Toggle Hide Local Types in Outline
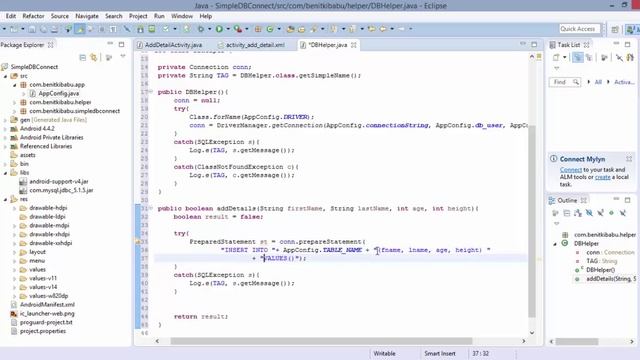Image resolution: width=640 pixels, height=360 pixels. (623, 213)
